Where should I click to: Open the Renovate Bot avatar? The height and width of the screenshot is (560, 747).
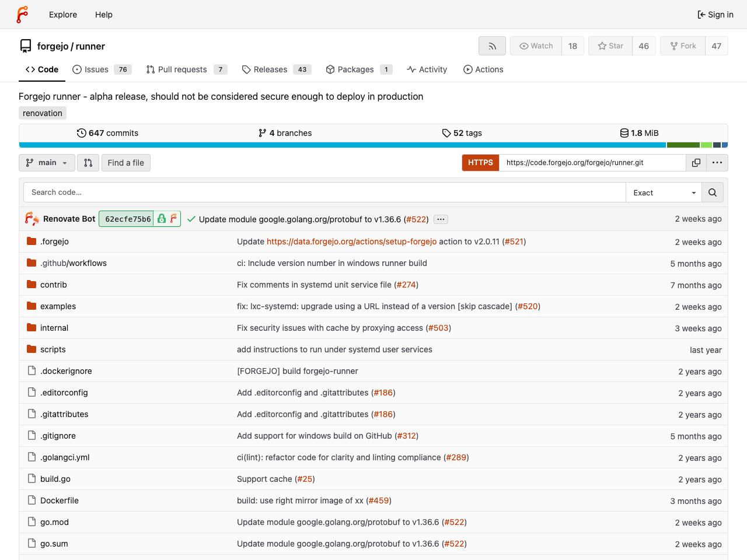(x=32, y=219)
